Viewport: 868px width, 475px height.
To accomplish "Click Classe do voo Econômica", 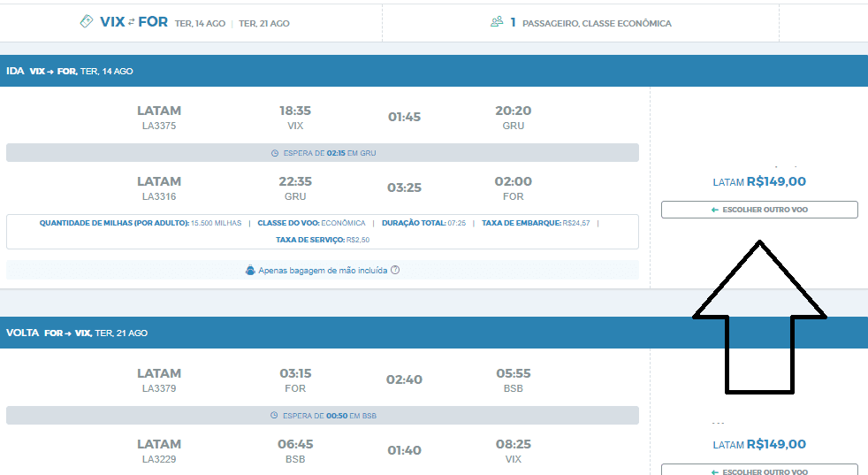I will (x=311, y=224).
